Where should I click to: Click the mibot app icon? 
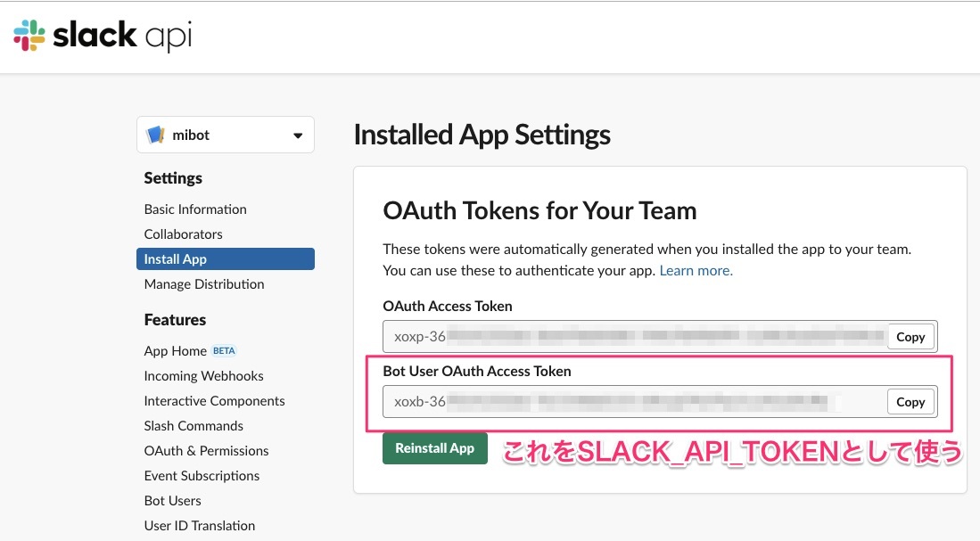click(155, 135)
